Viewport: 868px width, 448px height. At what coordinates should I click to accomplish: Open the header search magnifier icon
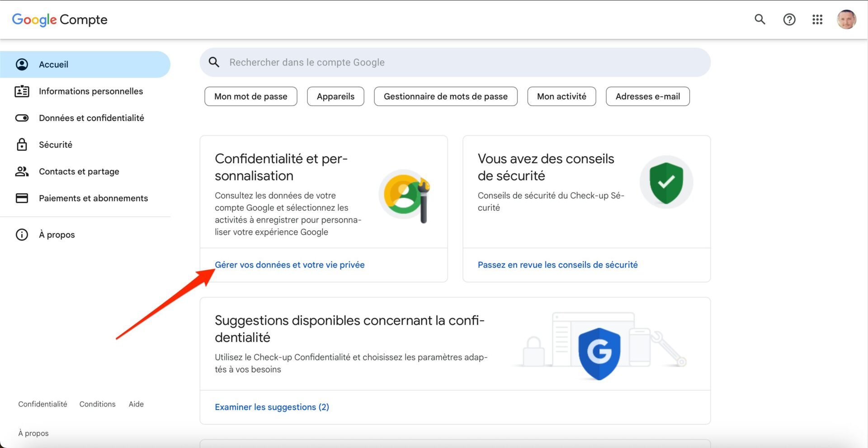760,19
